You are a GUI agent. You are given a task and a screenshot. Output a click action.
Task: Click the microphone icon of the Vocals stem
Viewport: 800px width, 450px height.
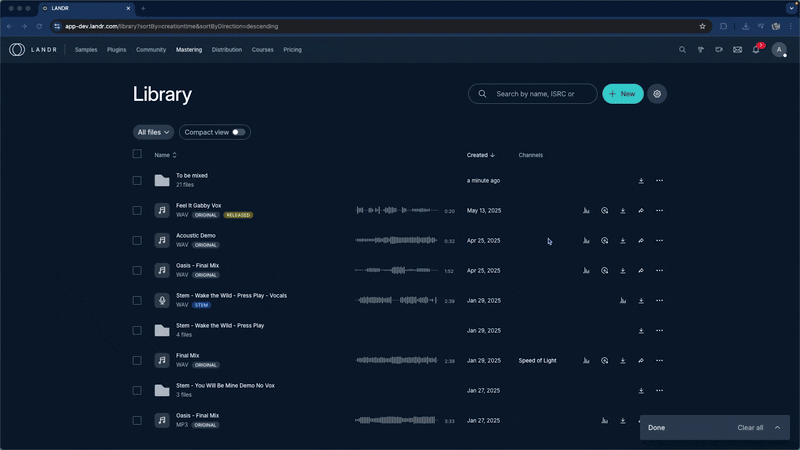pos(162,301)
